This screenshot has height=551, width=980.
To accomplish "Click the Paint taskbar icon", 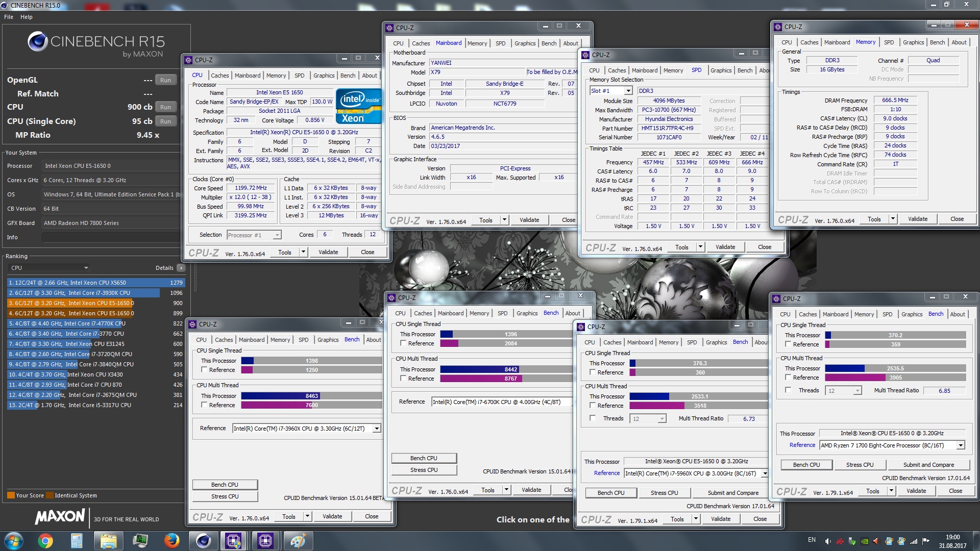I will point(298,541).
